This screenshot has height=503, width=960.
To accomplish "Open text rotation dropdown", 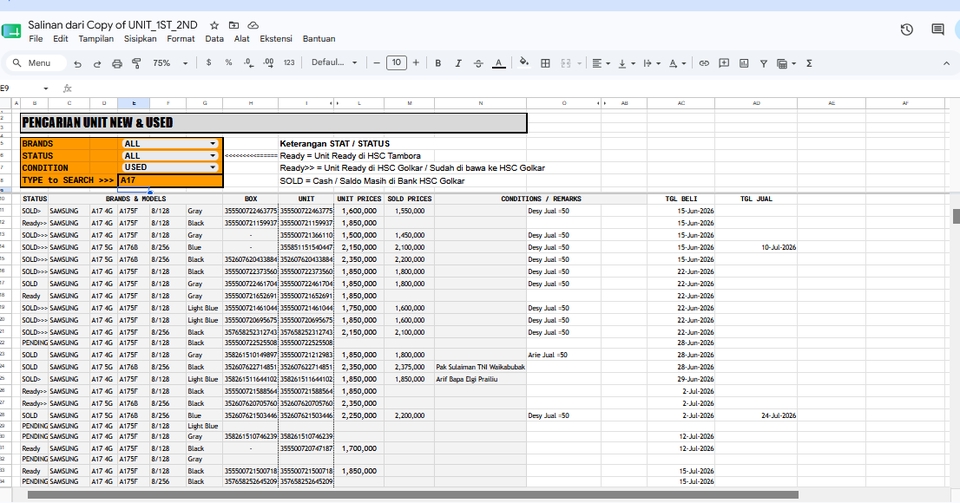I will pos(677,63).
